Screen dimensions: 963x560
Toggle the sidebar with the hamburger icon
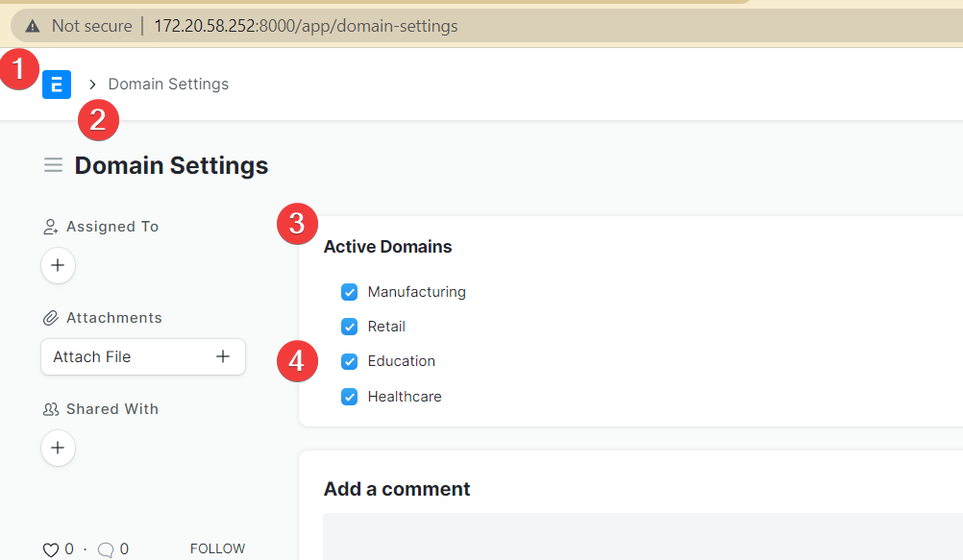[x=54, y=164]
